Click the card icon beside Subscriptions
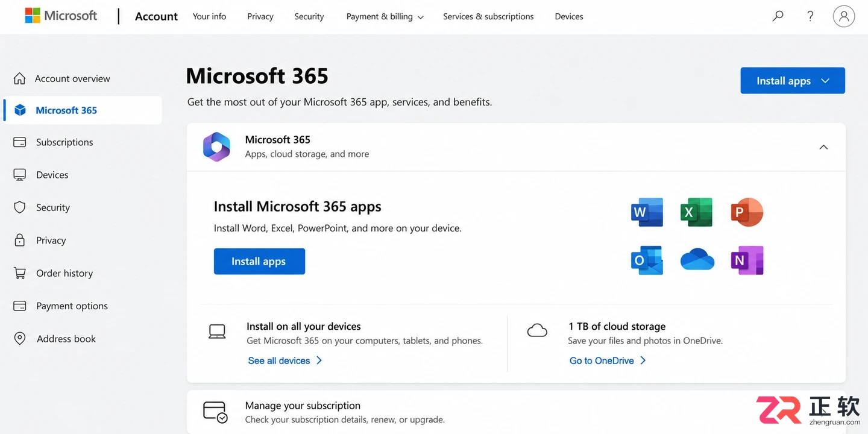This screenshot has width=868, height=434. [x=20, y=142]
